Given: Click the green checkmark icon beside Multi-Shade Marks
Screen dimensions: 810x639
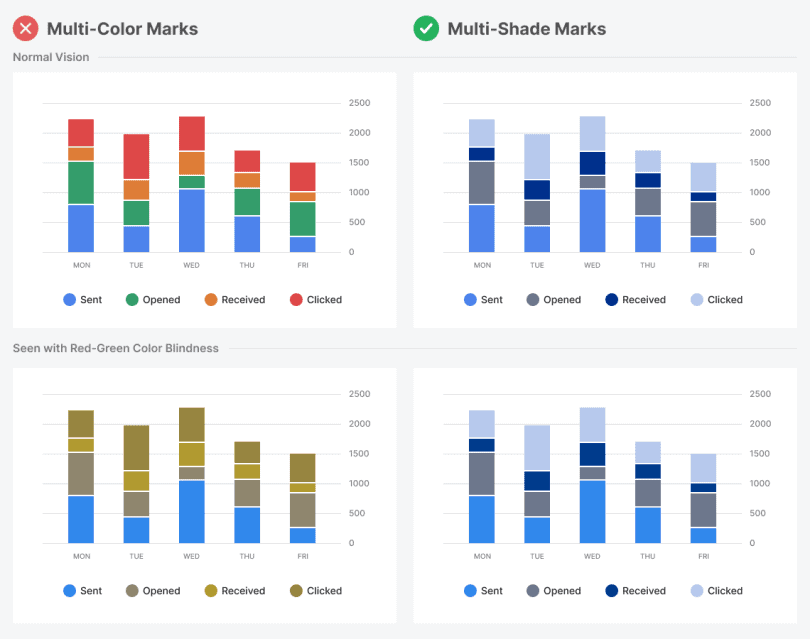Looking at the screenshot, I should [x=427, y=28].
